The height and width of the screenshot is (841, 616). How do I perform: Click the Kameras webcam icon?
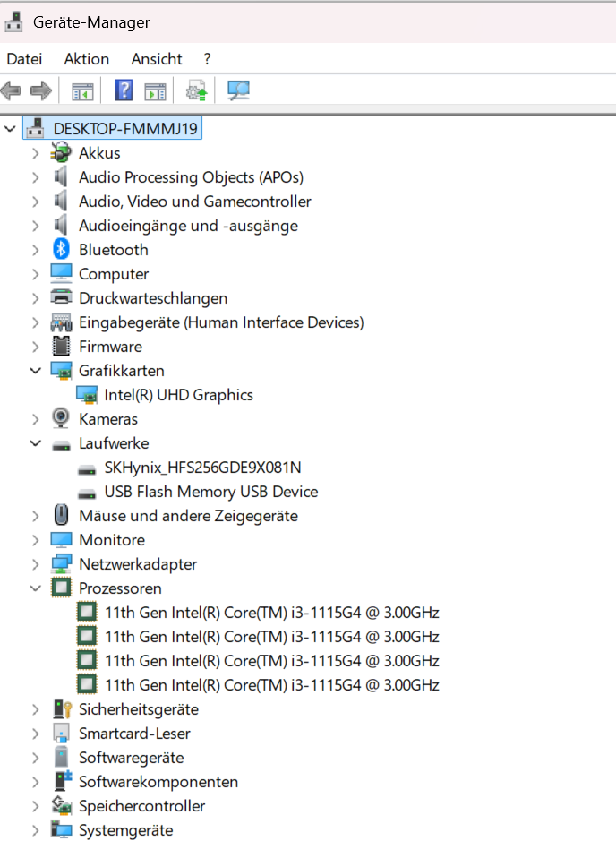tap(61, 419)
